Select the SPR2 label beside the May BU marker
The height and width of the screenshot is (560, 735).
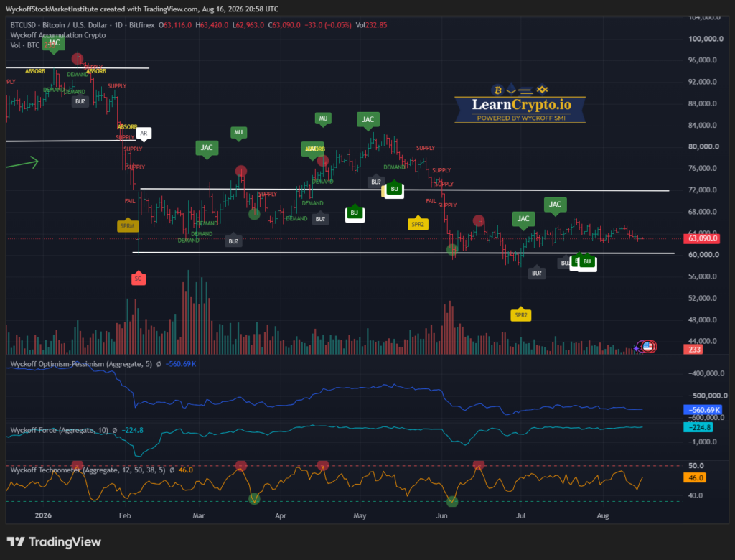click(x=418, y=224)
